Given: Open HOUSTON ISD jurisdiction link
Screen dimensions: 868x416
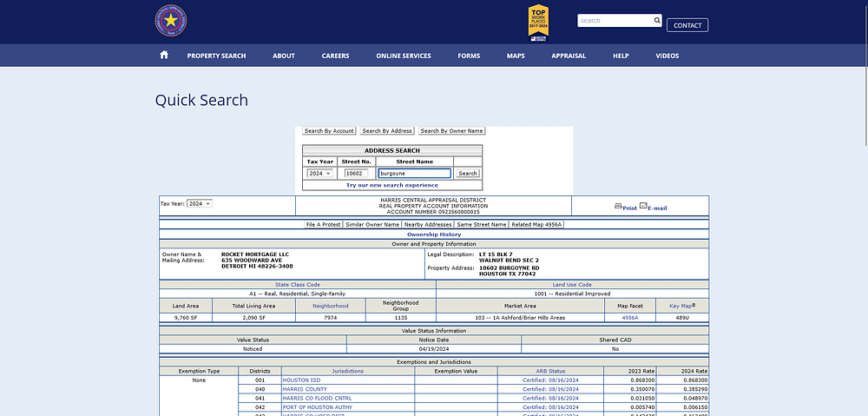Looking at the screenshot, I should click(x=301, y=380).
